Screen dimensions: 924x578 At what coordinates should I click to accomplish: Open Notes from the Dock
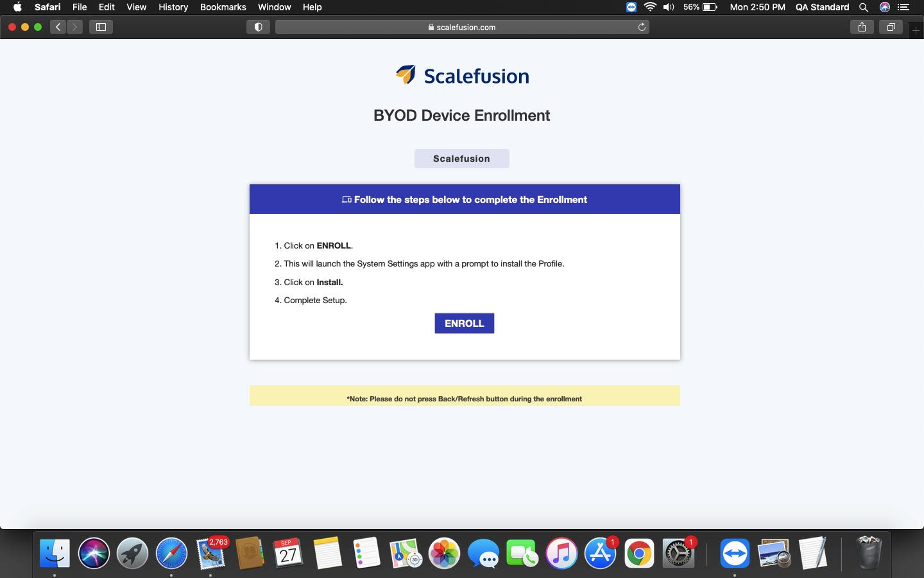[327, 553]
